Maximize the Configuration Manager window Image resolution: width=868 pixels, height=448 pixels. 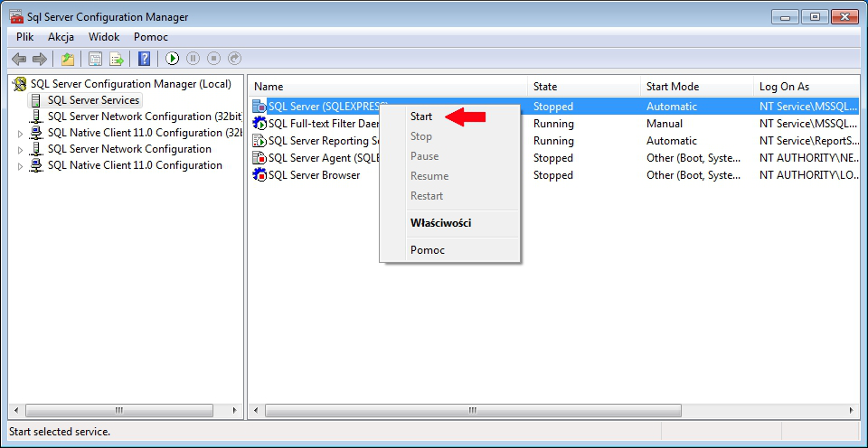(x=815, y=16)
